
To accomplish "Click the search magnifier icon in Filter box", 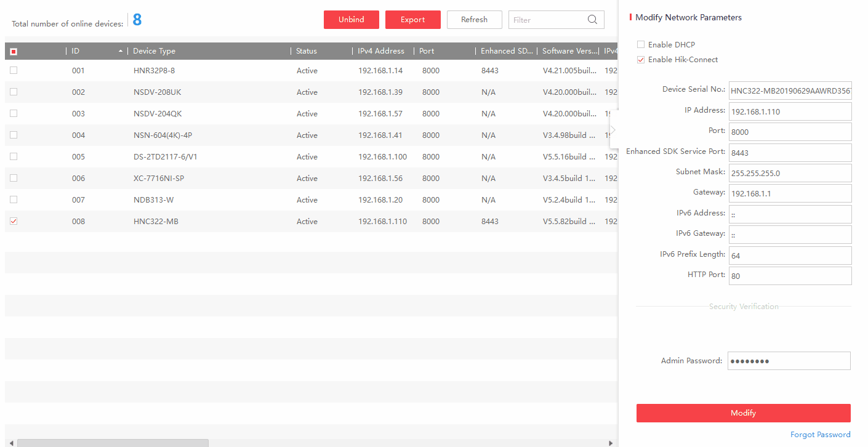I will coord(592,20).
